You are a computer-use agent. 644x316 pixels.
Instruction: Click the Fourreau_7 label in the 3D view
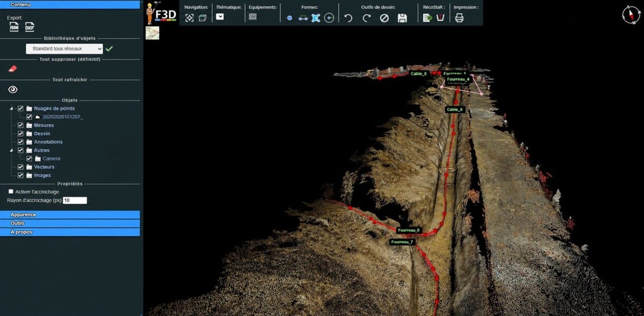click(x=403, y=242)
